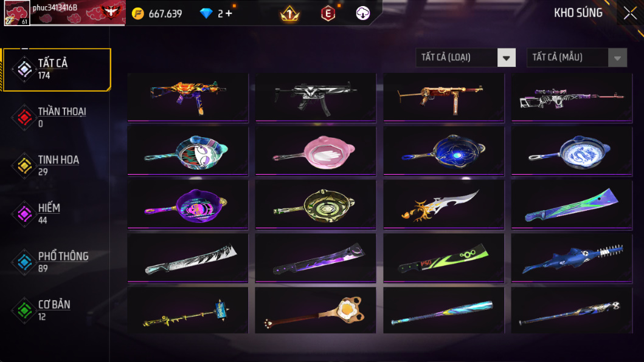The height and width of the screenshot is (362, 644).
Task: Select the pink frying pan skin
Action: pyautogui.click(x=316, y=151)
